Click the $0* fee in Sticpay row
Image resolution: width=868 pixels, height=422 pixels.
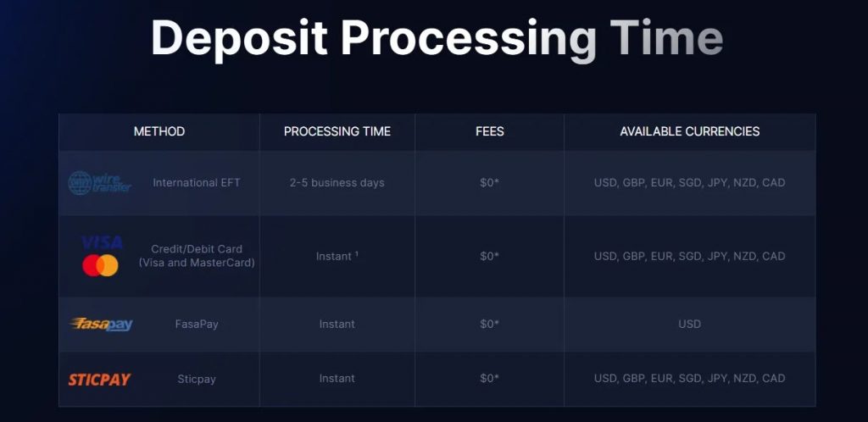[489, 379]
